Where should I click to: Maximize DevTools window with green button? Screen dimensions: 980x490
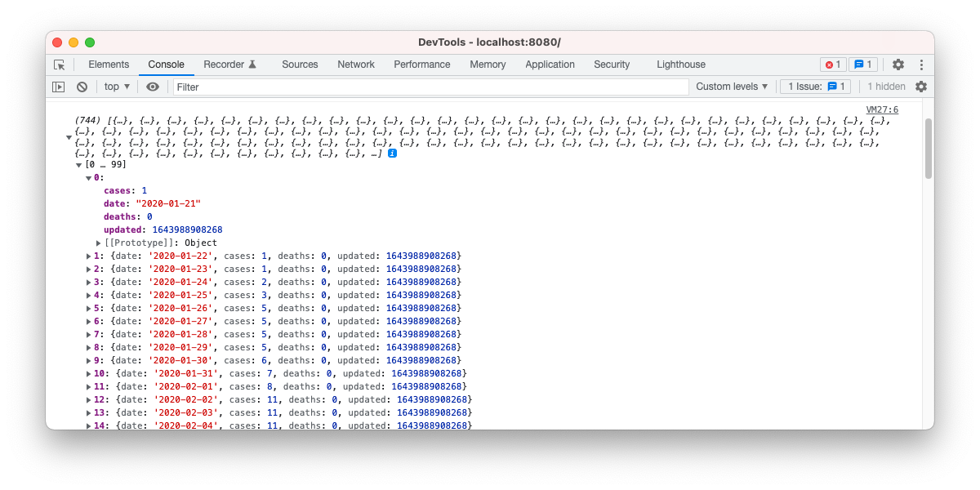pyautogui.click(x=90, y=42)
